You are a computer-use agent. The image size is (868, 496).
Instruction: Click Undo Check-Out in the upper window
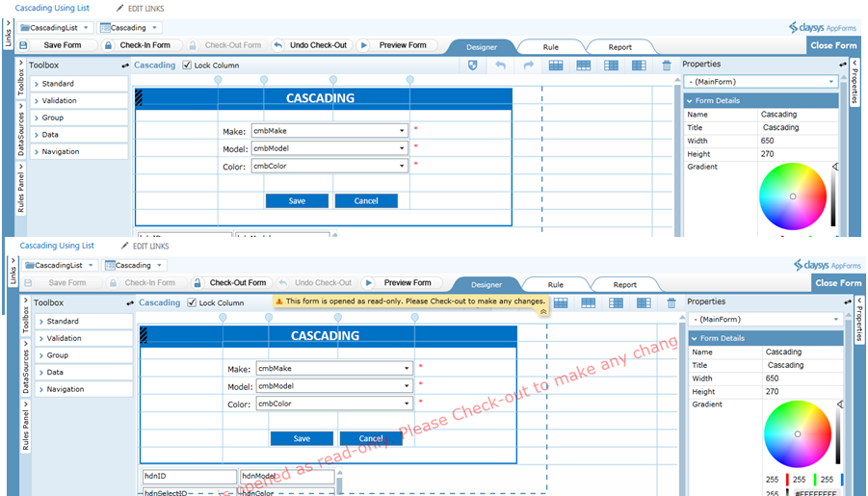coord(312,45)
